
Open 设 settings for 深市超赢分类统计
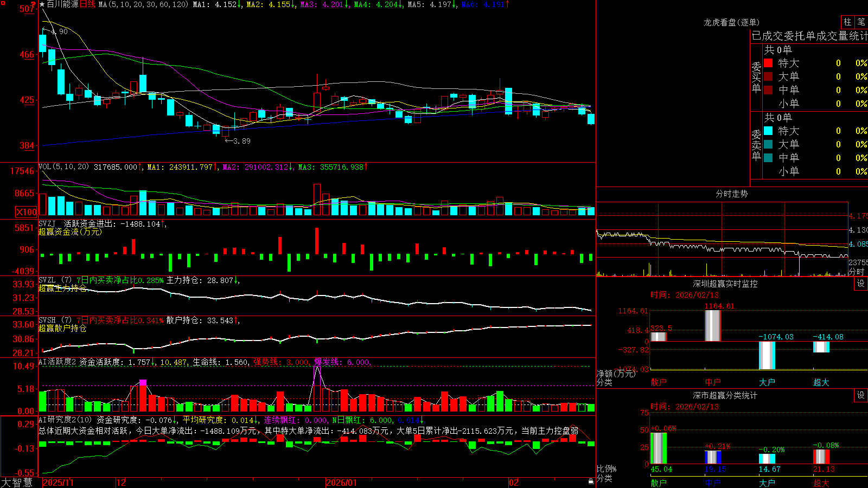[861, 395]
